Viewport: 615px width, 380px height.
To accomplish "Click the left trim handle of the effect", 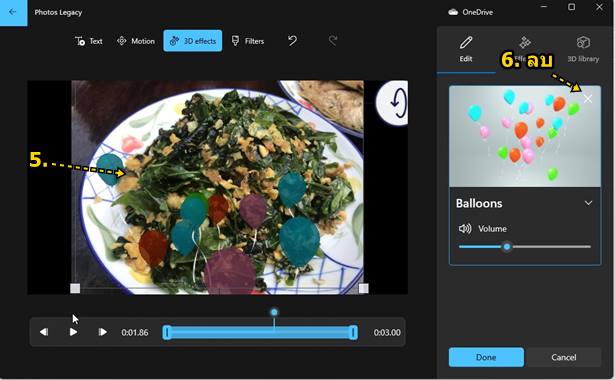I will [167, 333].
